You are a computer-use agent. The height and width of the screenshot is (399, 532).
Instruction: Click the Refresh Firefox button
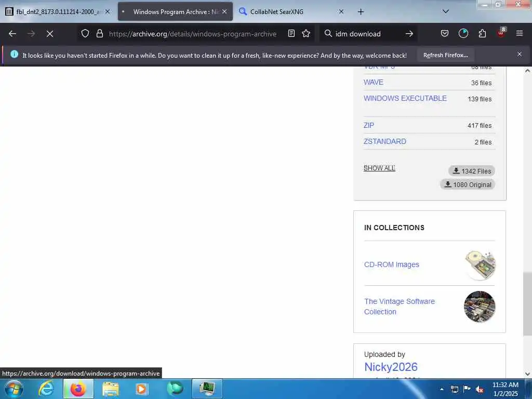coord(445,55)
